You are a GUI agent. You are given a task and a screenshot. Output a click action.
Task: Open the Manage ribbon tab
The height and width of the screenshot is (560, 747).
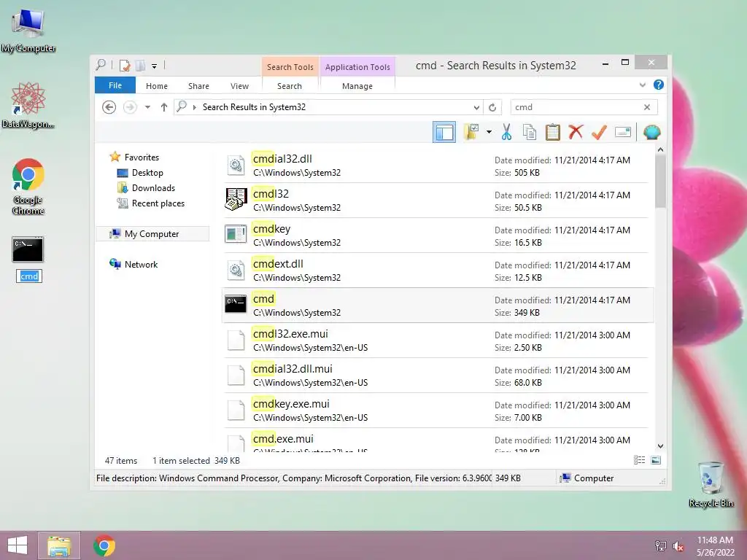tap(357, 86)
